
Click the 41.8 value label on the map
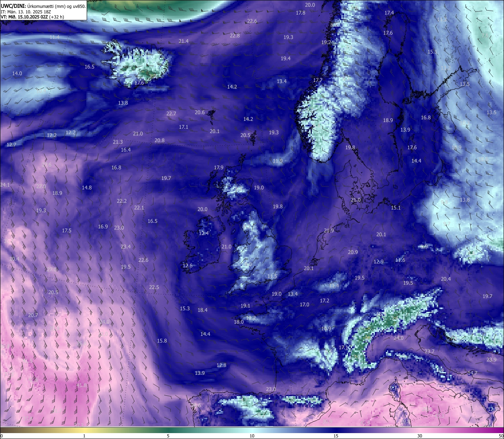tap(82, 385)
